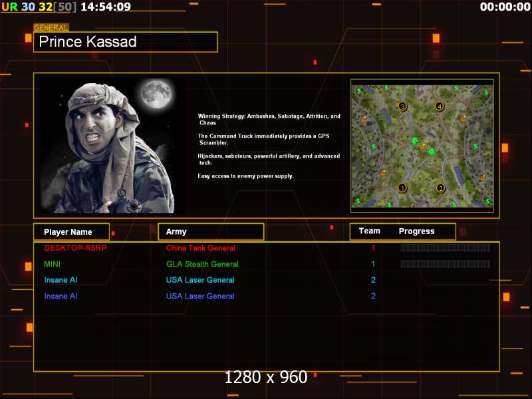Screen dimensions: 532x399
Task: Click Prince Kassad's portrait image
Action: tap(112, 146)
